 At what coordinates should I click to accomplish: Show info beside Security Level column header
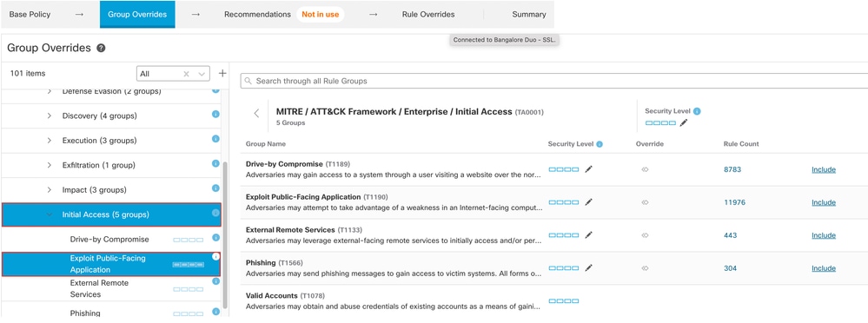[x=600, y=144]
